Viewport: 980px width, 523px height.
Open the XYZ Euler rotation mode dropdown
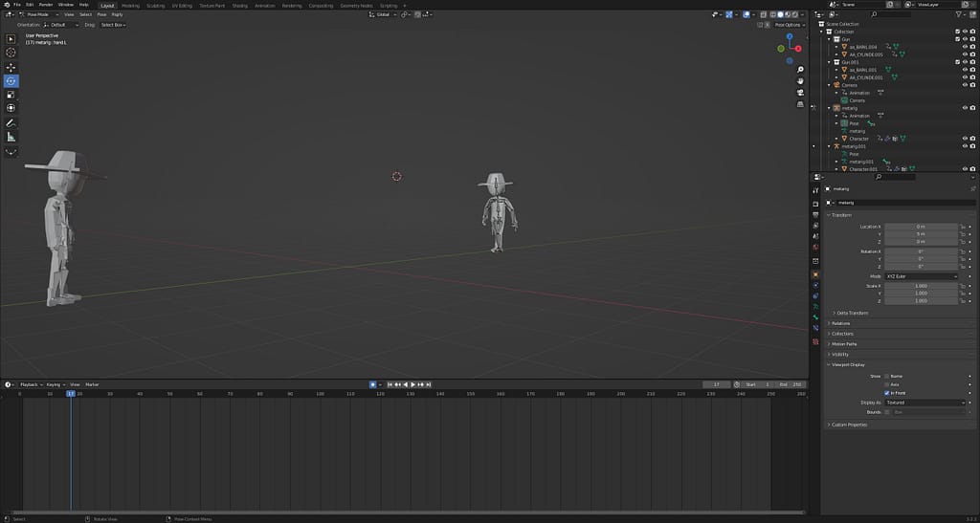click(x=921, y=276)
